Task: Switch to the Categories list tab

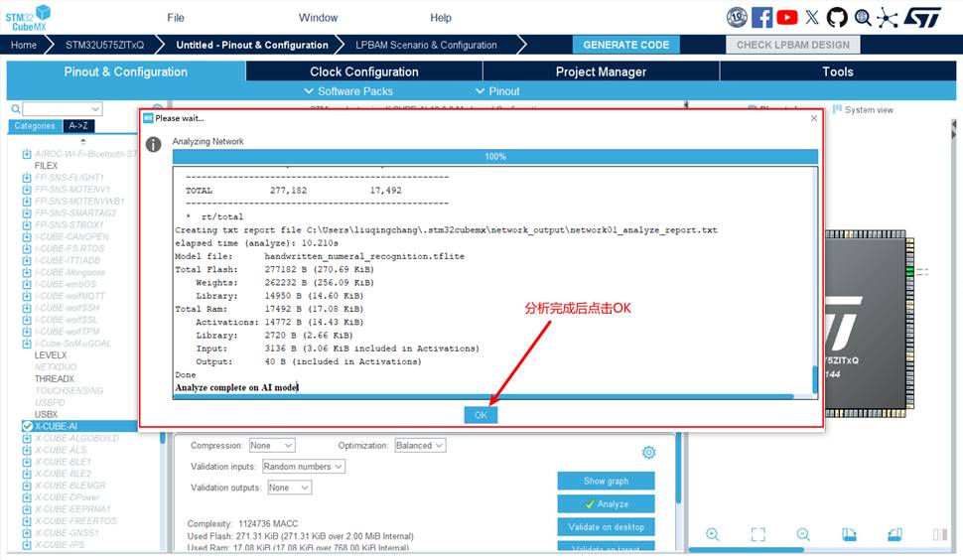Action: [35, 126]
